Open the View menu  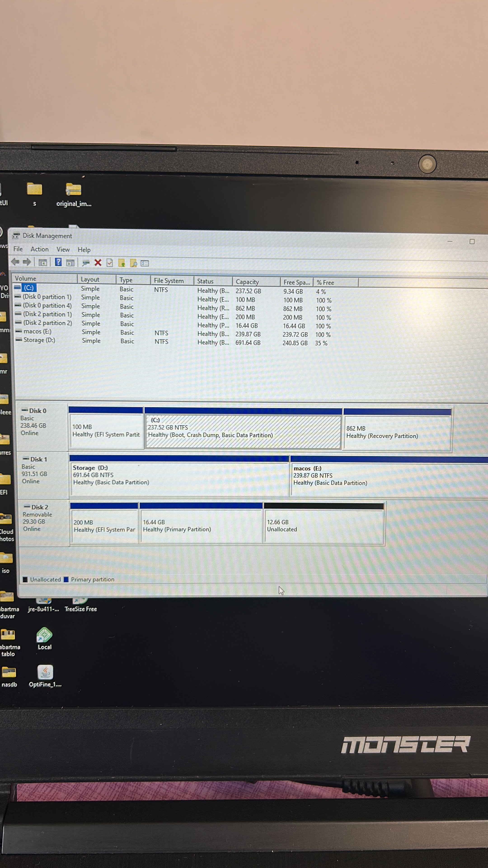[x=63, y=250]
